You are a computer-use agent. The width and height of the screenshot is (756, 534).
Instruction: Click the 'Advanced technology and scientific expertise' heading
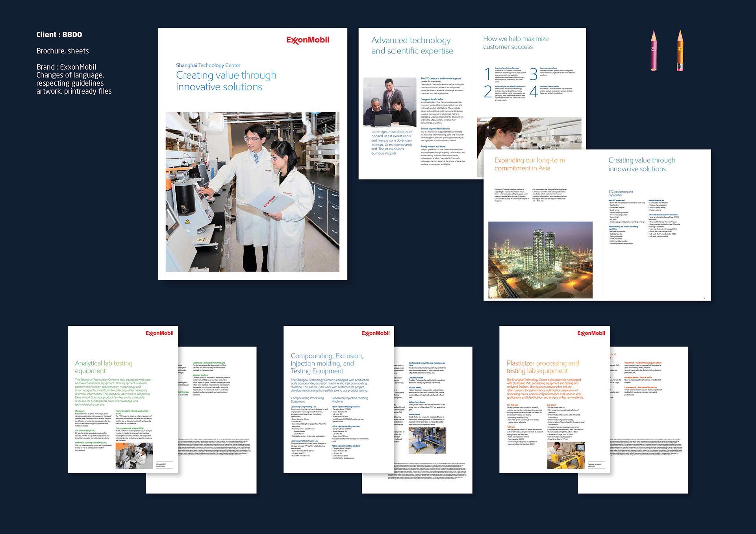tap(412, 46)
